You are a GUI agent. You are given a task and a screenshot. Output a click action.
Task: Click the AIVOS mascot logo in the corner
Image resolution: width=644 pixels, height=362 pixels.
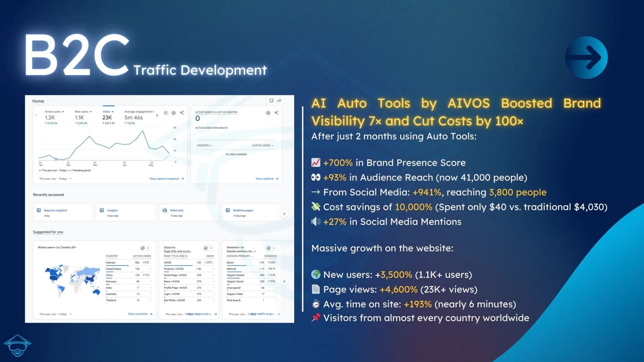click(17, 345)
